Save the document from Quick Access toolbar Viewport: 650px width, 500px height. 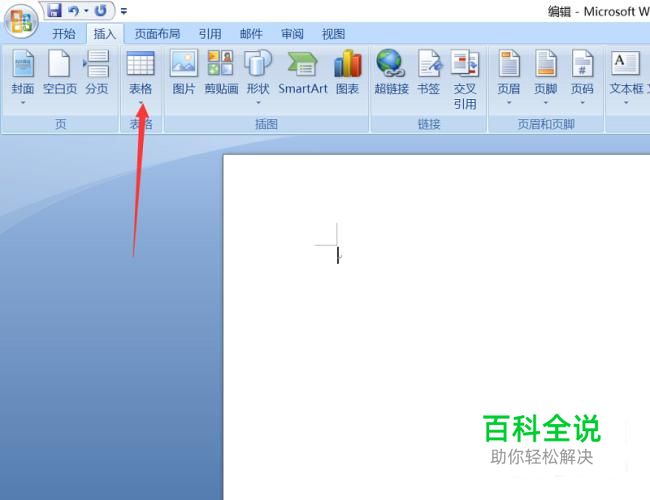pyautogui.click(x=54, y=11)
